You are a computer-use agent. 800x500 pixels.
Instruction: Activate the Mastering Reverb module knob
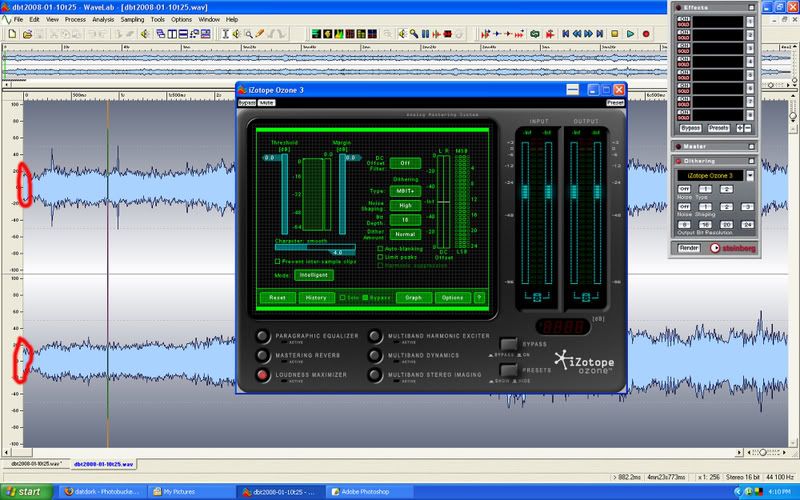point(262,355)
